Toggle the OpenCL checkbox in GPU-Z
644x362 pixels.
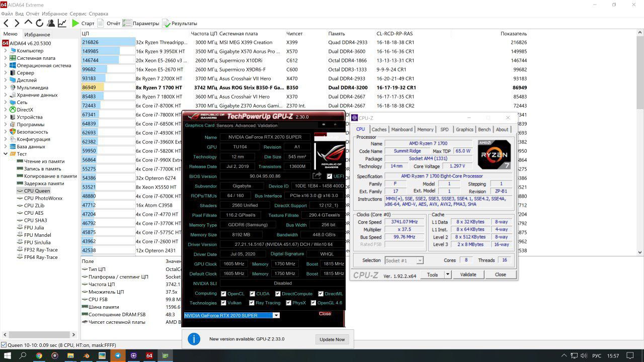(223, 294)
